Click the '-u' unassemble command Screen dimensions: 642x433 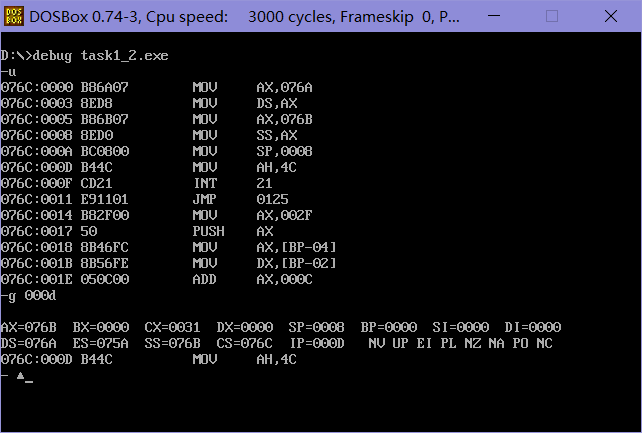pyautogui.click(x=9, y=72)
